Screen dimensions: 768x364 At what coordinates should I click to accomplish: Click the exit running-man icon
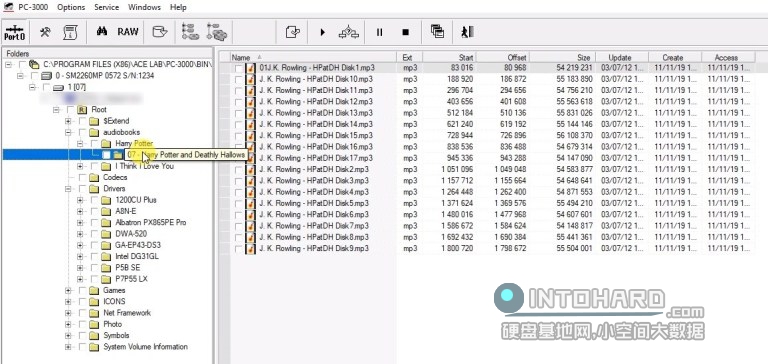pyautogui.click(x=467, y=32)
